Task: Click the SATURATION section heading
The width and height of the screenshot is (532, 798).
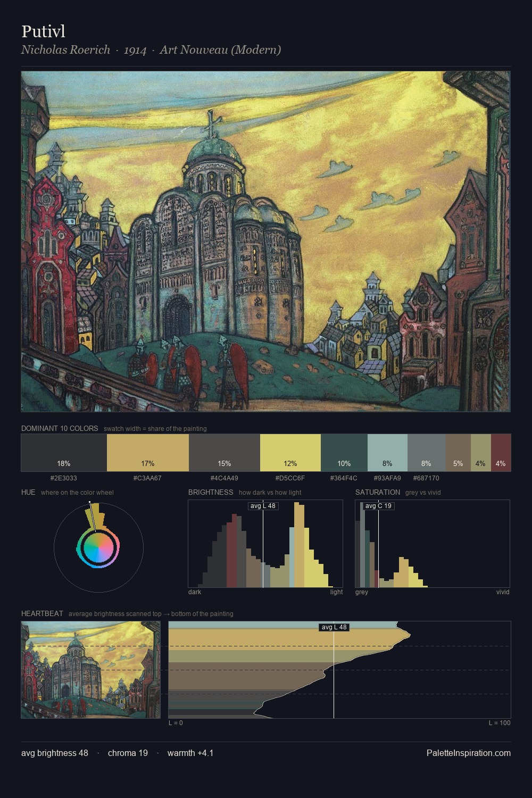Action: [378, 492]
